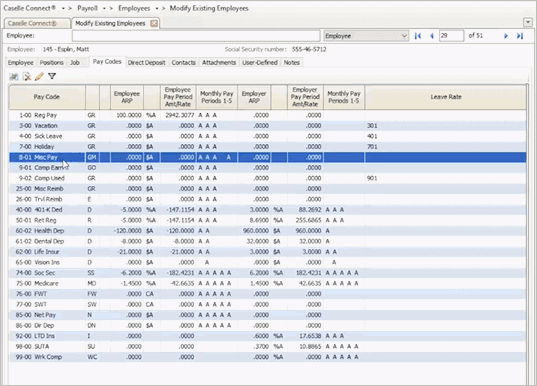Select the 9-02 Comp Used row
This screenshot has width=537, height=386.
(x=267, y=178)
